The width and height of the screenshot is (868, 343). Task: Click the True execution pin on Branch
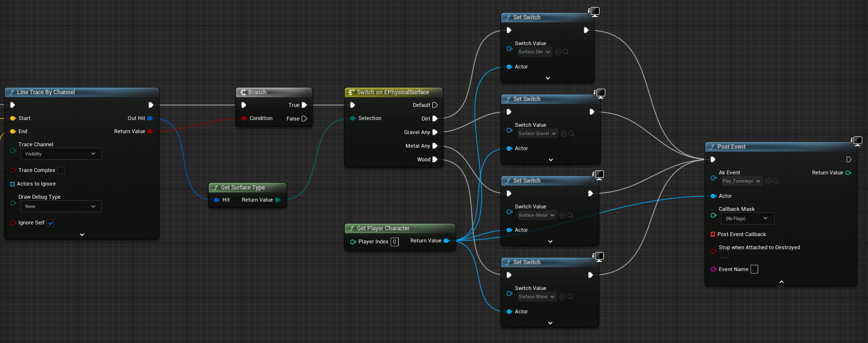(305, 105)
